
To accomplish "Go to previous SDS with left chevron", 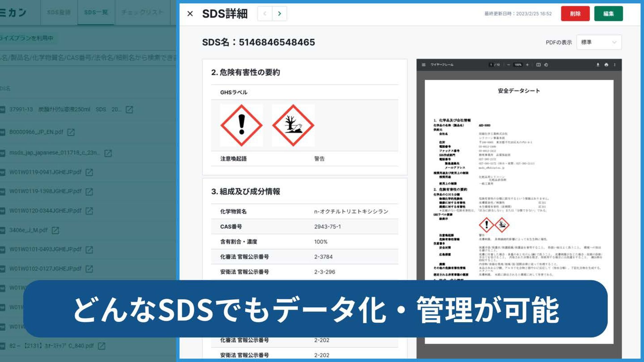I will coord(265,14).
